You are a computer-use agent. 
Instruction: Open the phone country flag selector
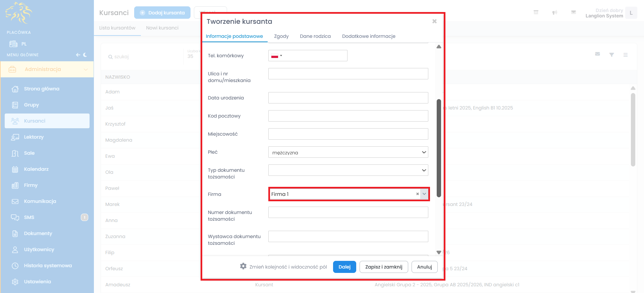point(276,56)
